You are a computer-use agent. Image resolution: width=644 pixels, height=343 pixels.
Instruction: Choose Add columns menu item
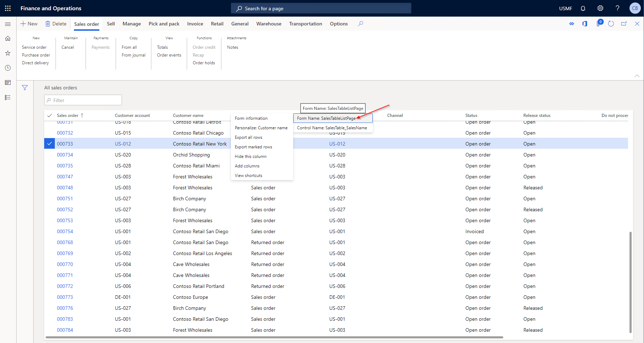click(262, 166)
